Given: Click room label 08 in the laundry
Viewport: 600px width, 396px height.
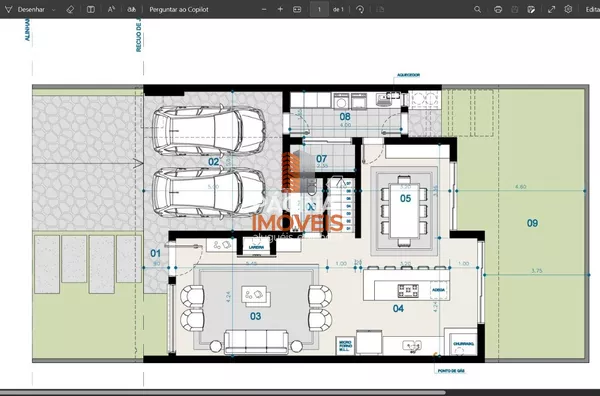Looking at the screenshot, I should click(345, 116).
